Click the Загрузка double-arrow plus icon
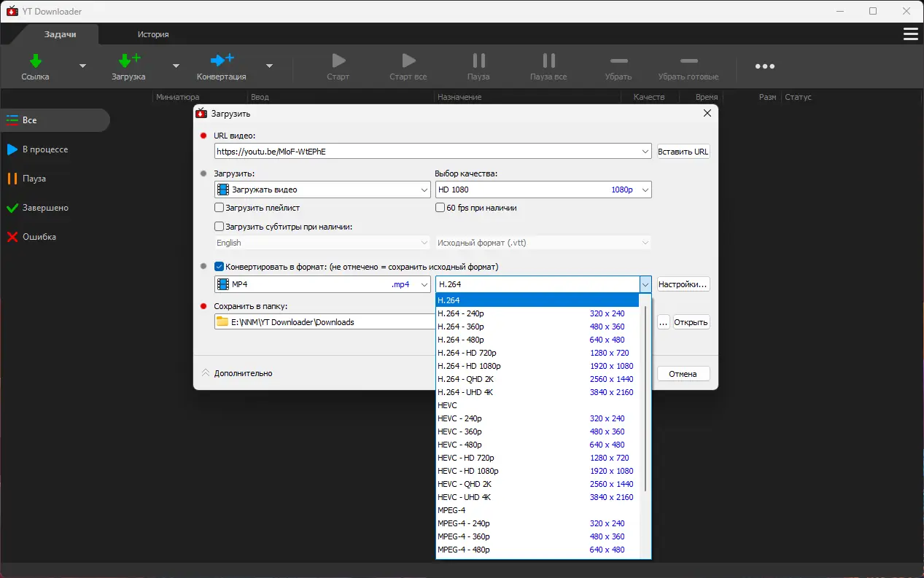 [x=128, y=60]
